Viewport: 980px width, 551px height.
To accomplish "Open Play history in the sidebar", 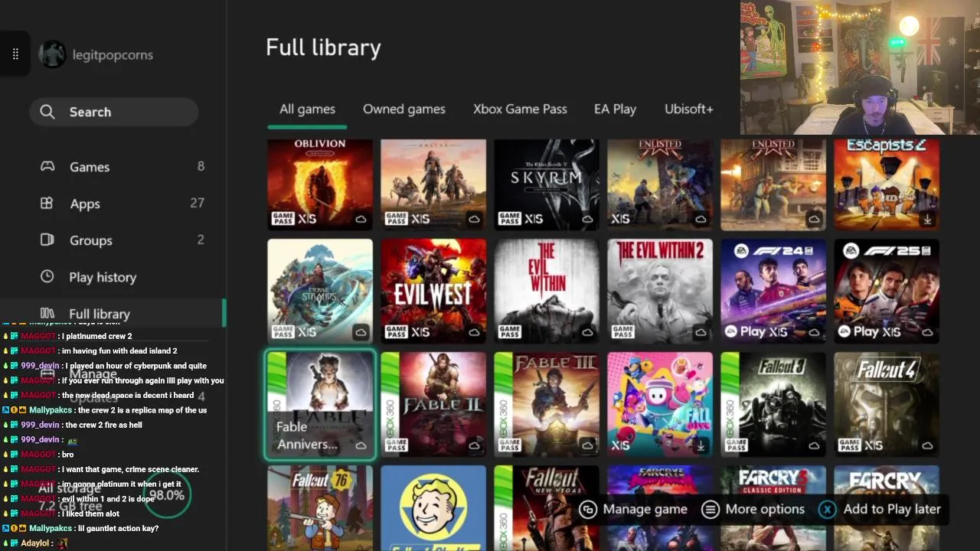I will click(122, 276).
